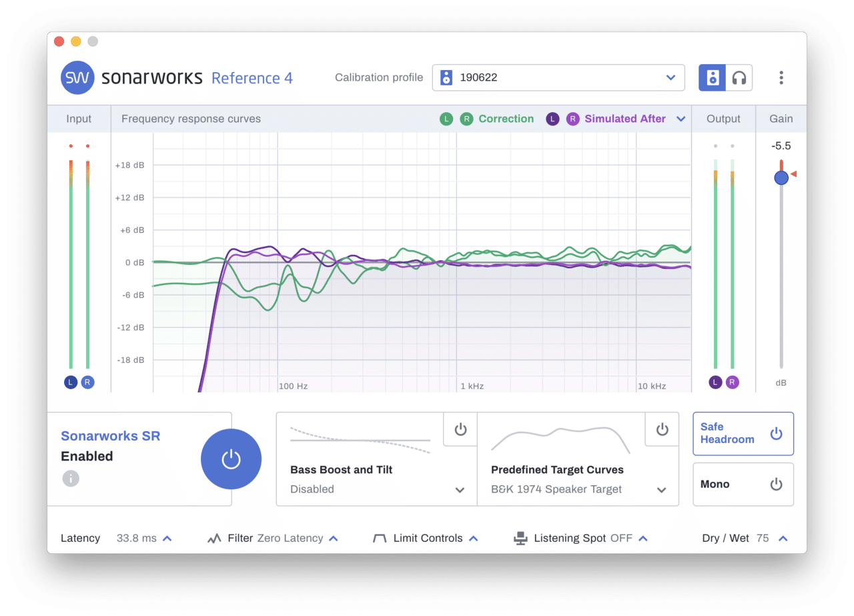Image resolution: width=854 pixels, height=616 pixels.
Task: Expand the Bass Boost and Tilt options
Action: pos(460,489)
